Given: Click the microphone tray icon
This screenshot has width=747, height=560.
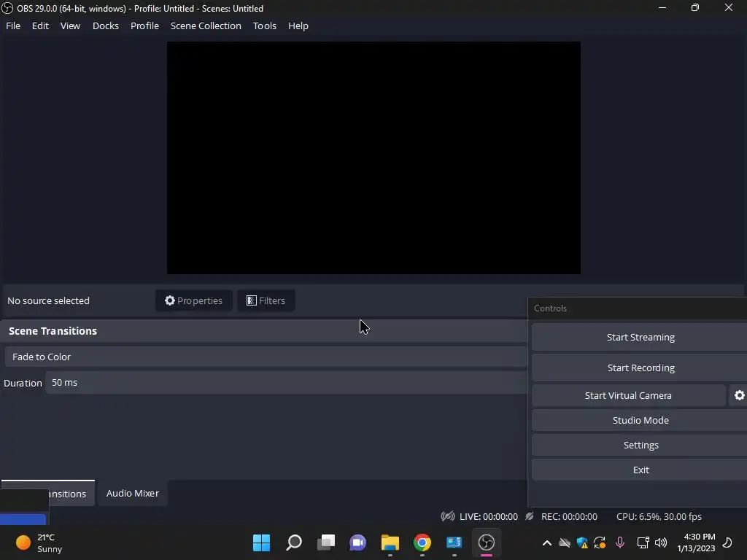Looking at the screenshot, I should coord(620,542).
